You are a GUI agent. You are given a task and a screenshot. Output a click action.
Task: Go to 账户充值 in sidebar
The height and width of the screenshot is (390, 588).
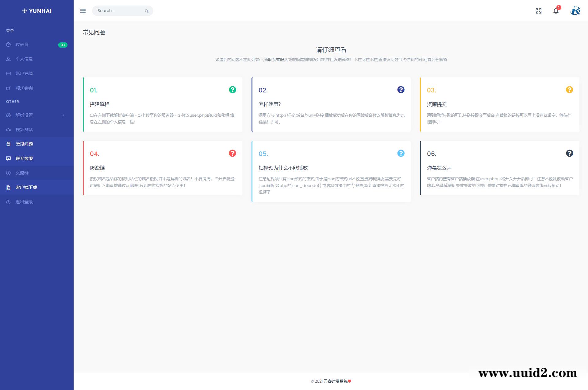tap(24, 73)
